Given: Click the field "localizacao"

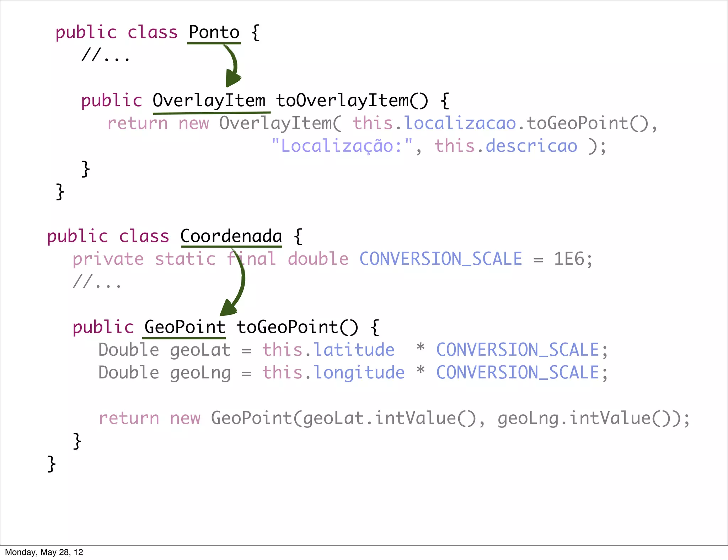Looking at the screenshot, I should pyautogui.click(x=460, y=123).
